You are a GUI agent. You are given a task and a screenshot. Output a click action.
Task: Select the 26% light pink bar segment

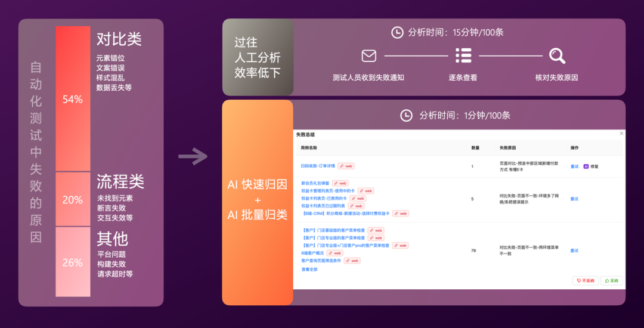(x=73, y=262)
